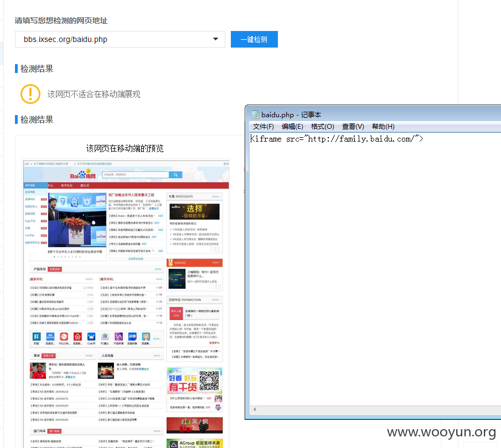The width and height of the screenshot is (501, 448).
Task: Click the red-capped man photo thumbnail
Action: (38, 371)
